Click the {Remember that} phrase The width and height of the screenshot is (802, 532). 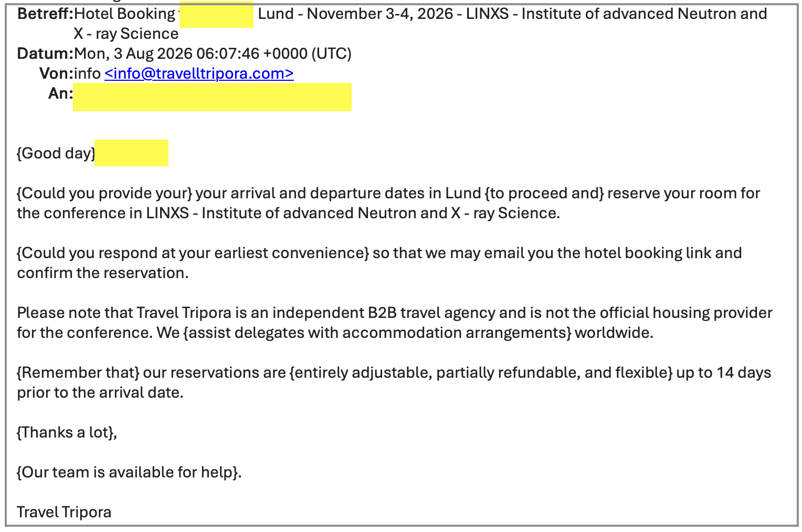(x=78, y=373)
